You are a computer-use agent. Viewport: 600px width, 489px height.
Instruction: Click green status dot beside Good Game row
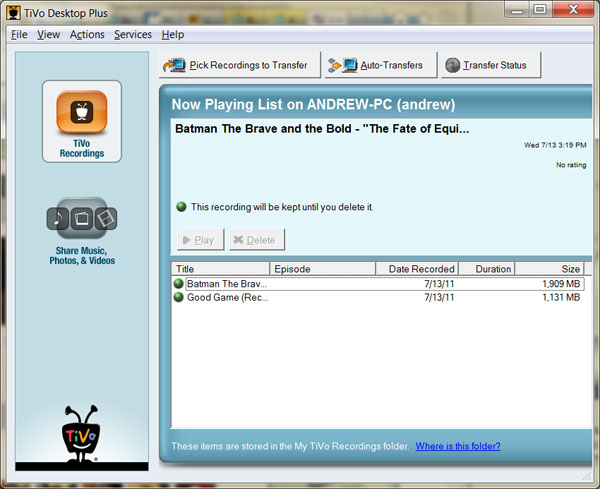(178, 297)
